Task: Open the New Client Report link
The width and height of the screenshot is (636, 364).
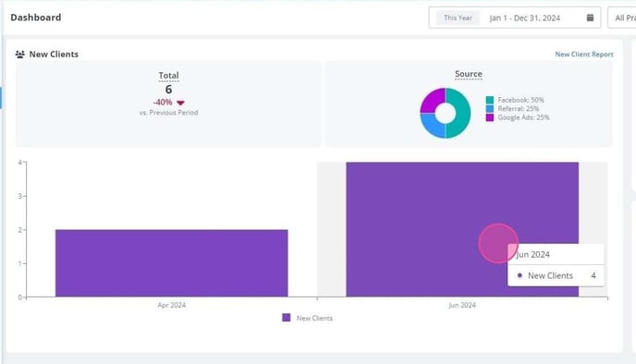Action: coord(584,55)
